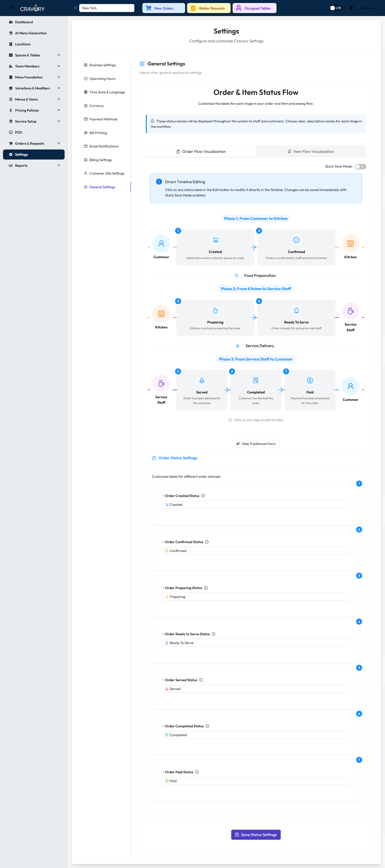Viewport: 385px width, 868px height.
Task: Switch to Item Flow Visualization tab
Action: (x=311, y=152)
